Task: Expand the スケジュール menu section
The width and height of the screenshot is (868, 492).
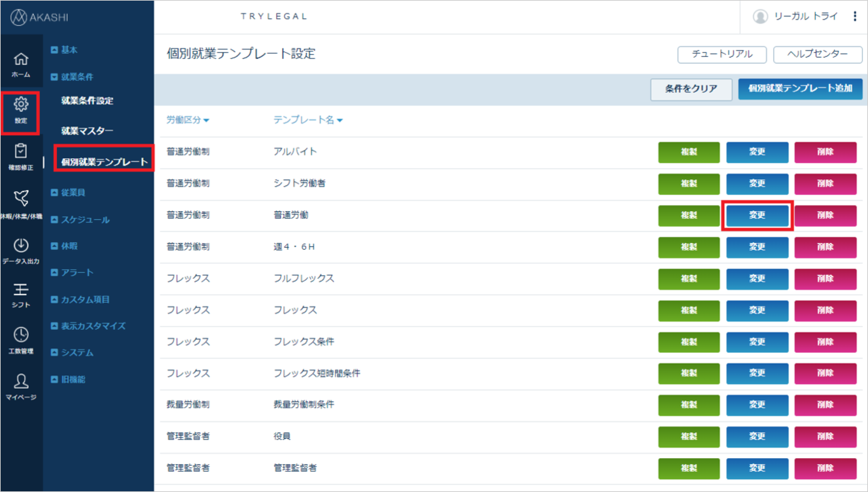Action: coord(80,220)
